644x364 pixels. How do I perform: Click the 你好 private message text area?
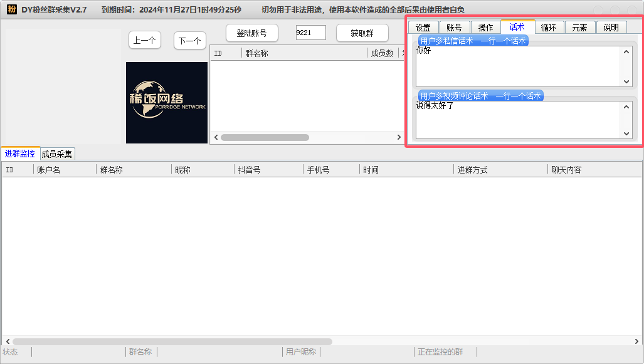(517, 66)
